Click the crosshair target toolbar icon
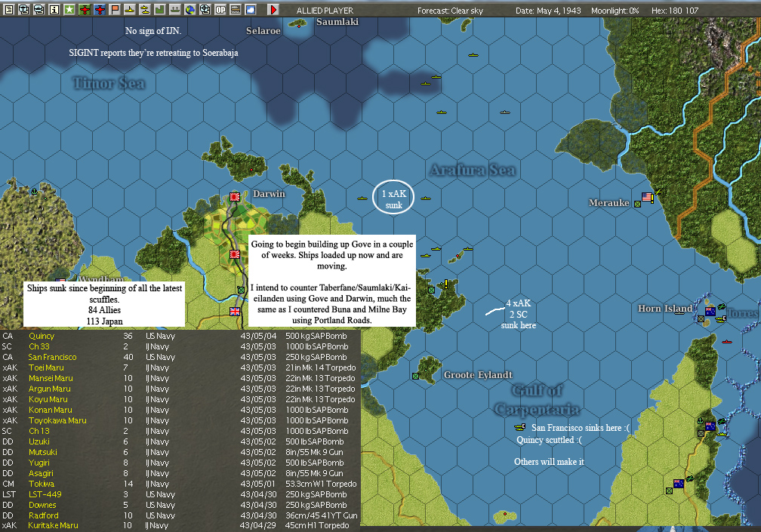Screen dimensions: 761x532 point(205,9)
